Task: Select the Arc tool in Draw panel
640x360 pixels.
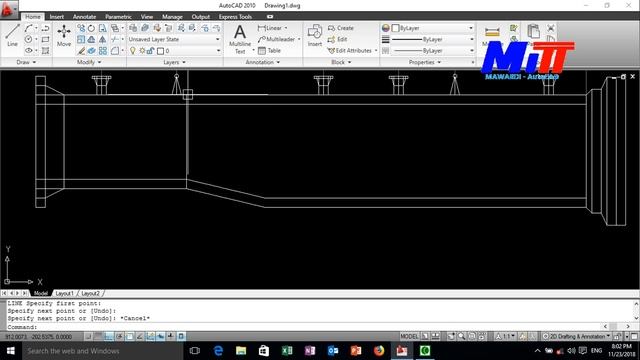Action: pos(28,28)
